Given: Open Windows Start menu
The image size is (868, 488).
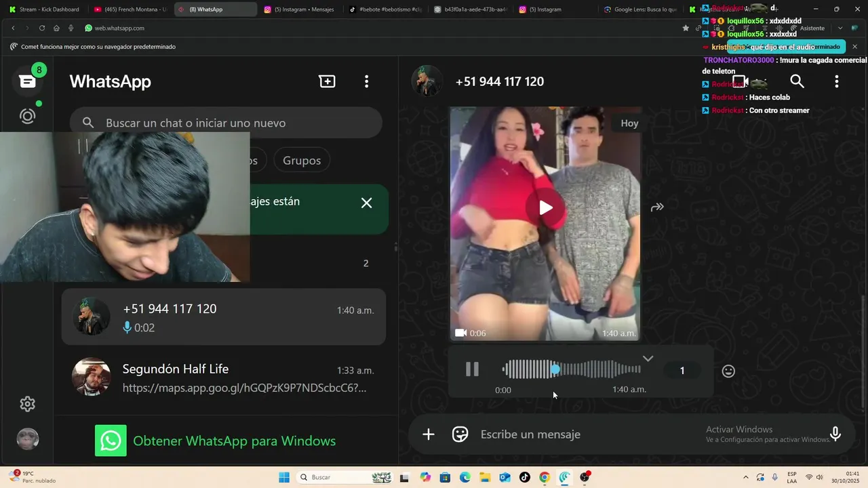Looking at the screenshot, I should click(x=284, y=477).
